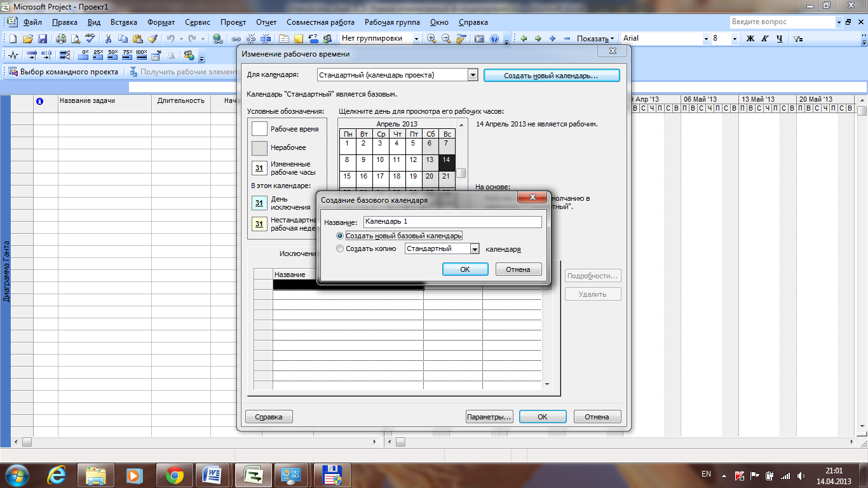Viewport: 868px width, 488px height.
Task: Click the Справка button in working time dialog
Action: pyautogui.click(x=269, y=417)
